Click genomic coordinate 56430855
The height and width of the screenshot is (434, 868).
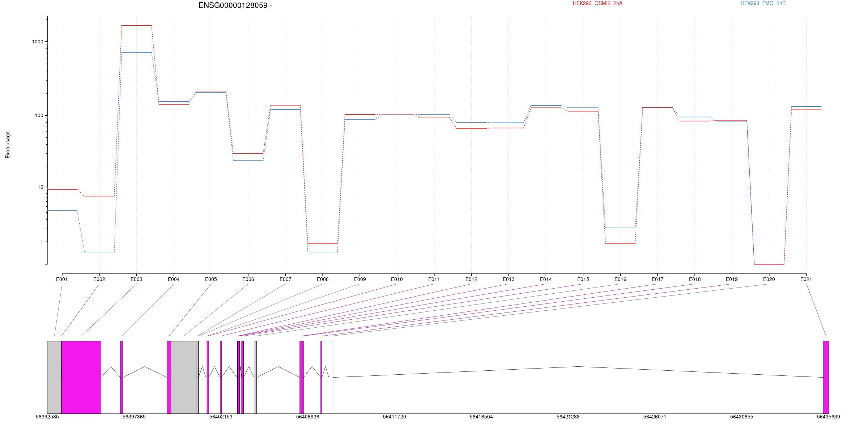[x=742, y=417]
